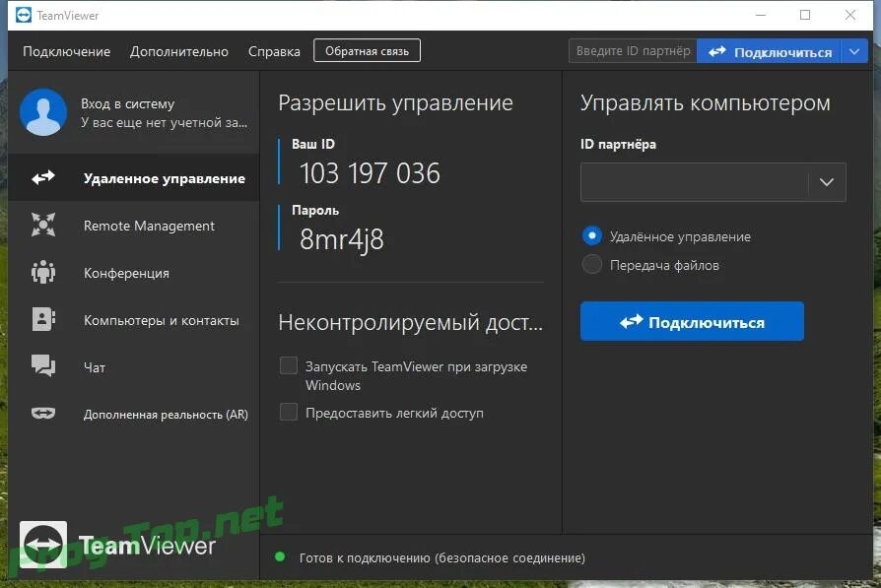Image resolution: width=881 pixels, height=588 pixels.
Task: Click the user avatar icon
Action: click(x=43, y=112)
